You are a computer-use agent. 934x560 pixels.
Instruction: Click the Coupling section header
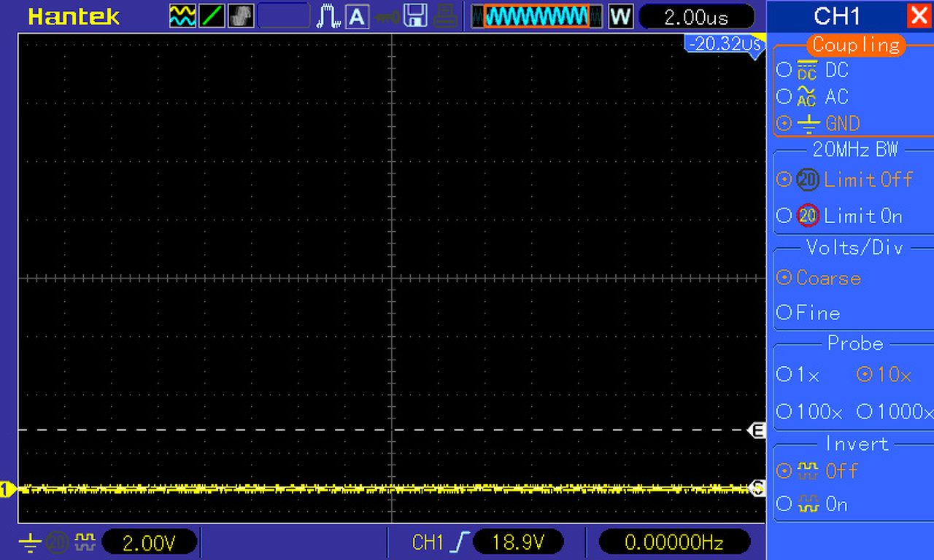point(856,44)
